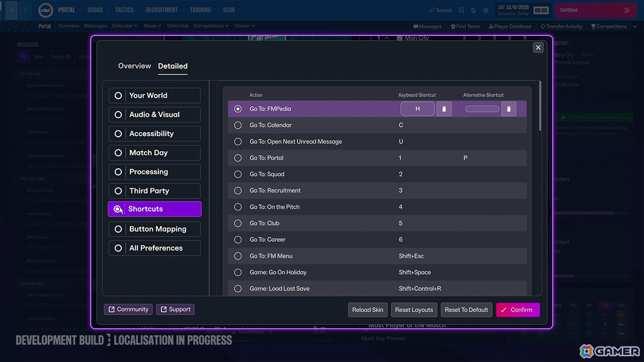Image resolution: width=644 pixels, height=362 pixels.
Task: Click the back navigation arrow
Action: point(12,10)
